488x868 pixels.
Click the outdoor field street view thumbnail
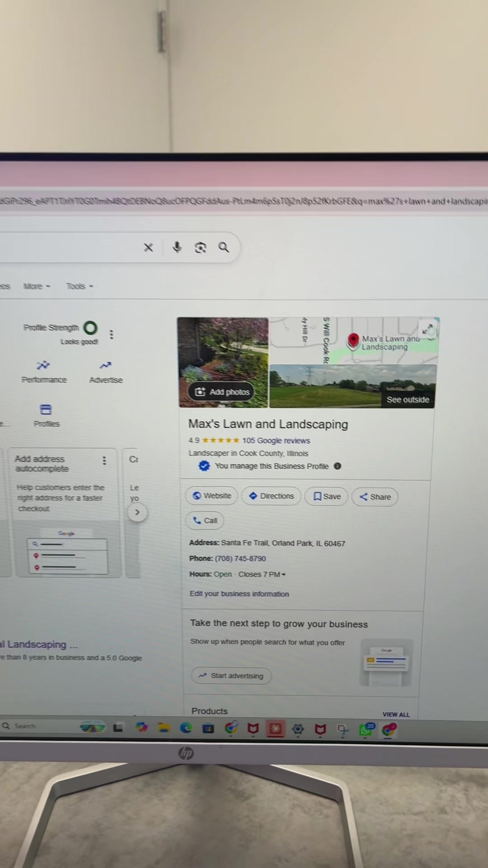click(353, 386)
